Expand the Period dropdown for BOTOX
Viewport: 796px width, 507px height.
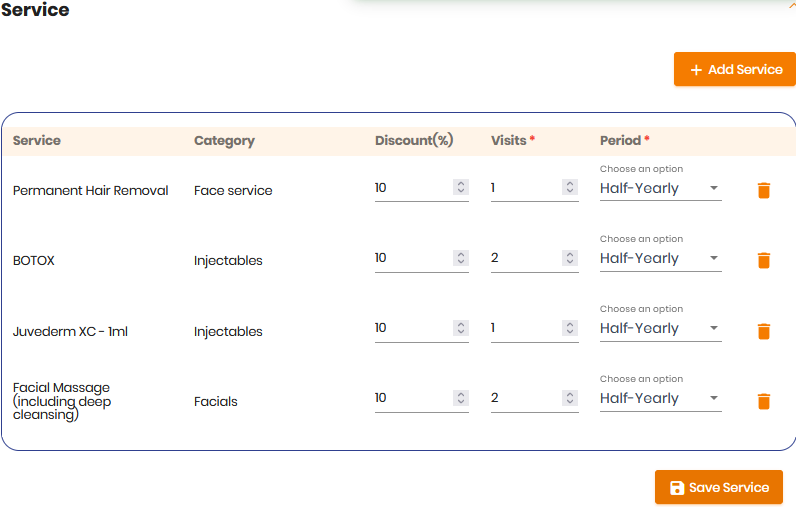pyautogui.click(x=660, y=258)
